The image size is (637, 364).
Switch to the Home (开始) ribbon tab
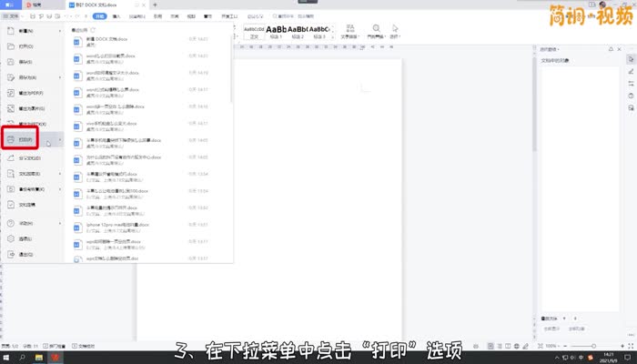(99, 16)
